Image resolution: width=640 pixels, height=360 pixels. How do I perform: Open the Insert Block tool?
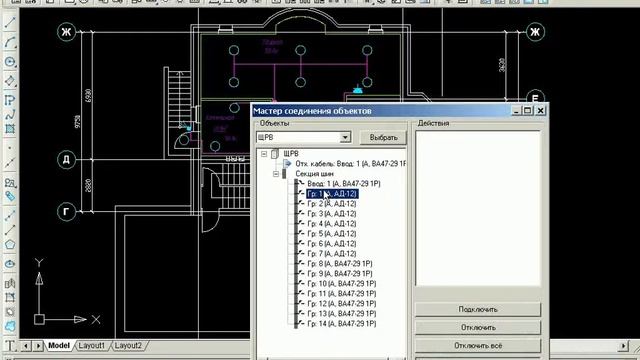10,182
